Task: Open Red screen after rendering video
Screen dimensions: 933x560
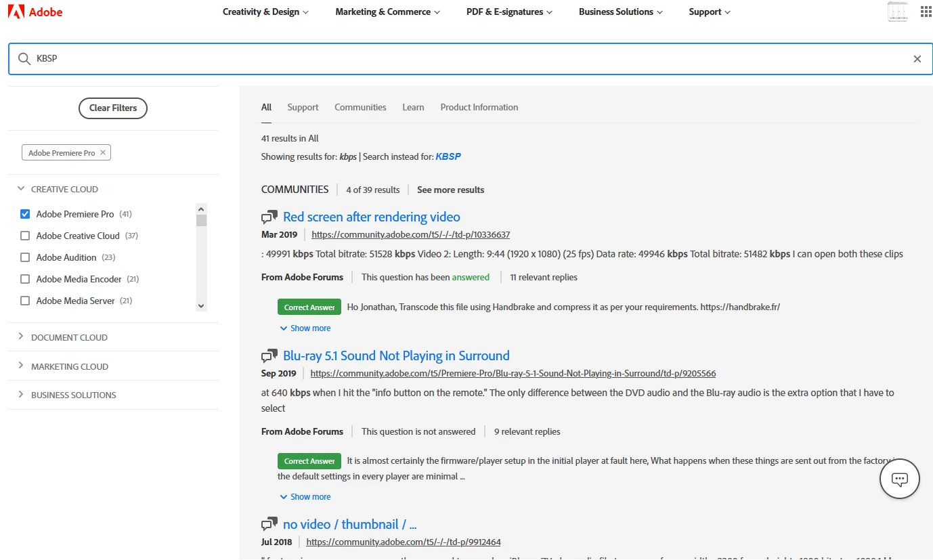Action: 372,217
